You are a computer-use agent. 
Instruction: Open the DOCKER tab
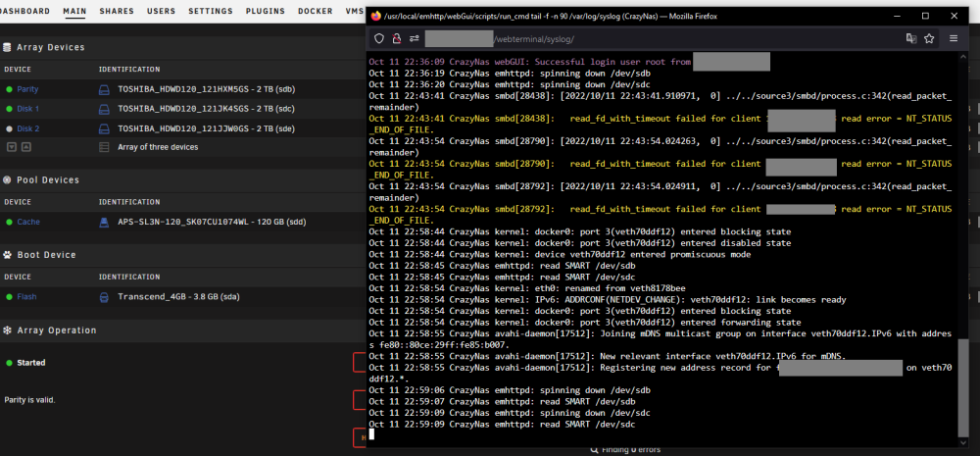[315, 11]
